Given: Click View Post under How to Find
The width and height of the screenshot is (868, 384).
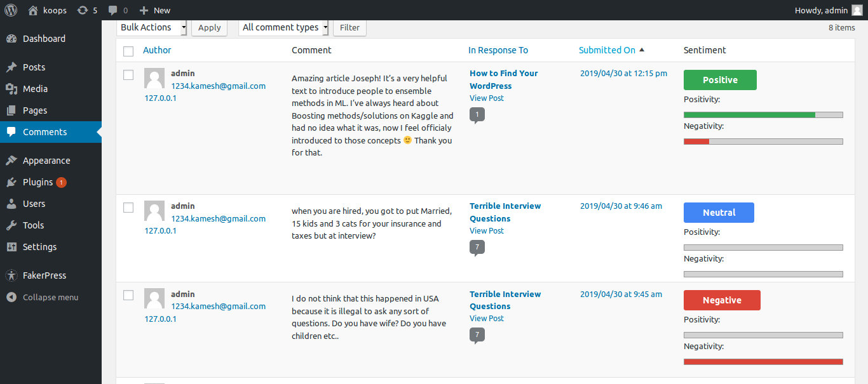Looking at the screenshot, I should pyautogui.click(x=487, y=98).
